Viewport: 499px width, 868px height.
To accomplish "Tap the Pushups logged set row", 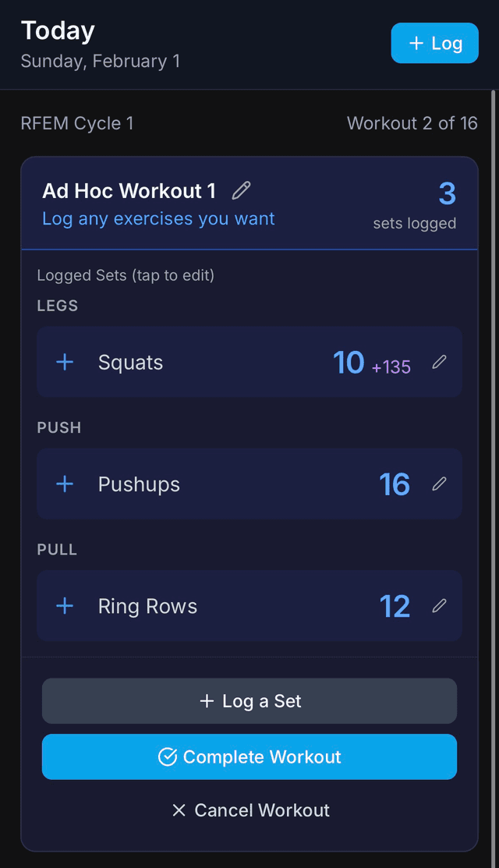I will [x=234, y=484].
